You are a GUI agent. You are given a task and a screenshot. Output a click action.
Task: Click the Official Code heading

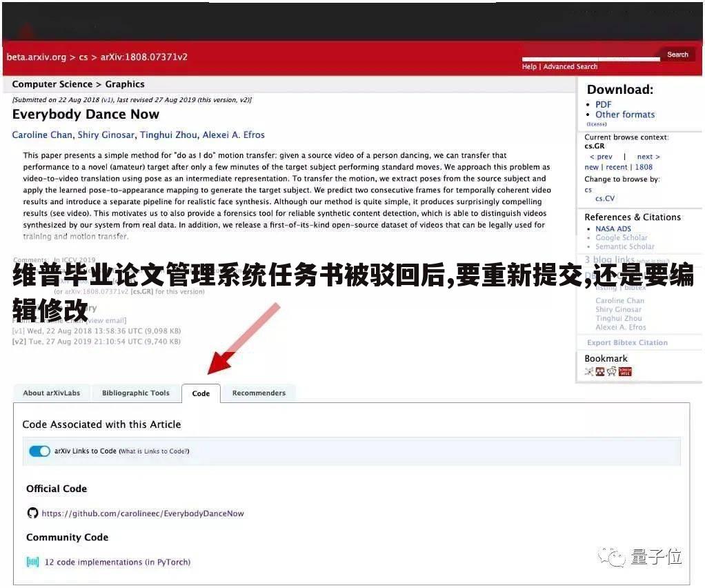[57, 489]
